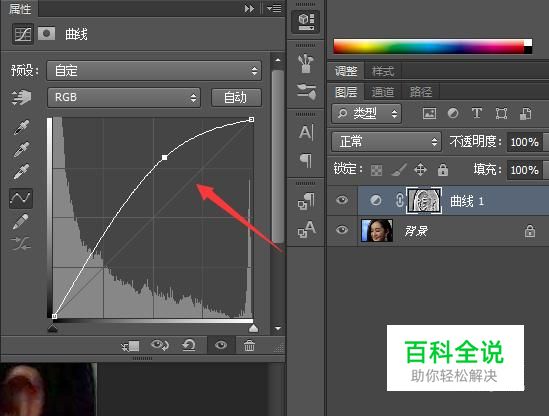Clip adjustment to layer below
Screen dimensions: 549x416
(131, 346)
